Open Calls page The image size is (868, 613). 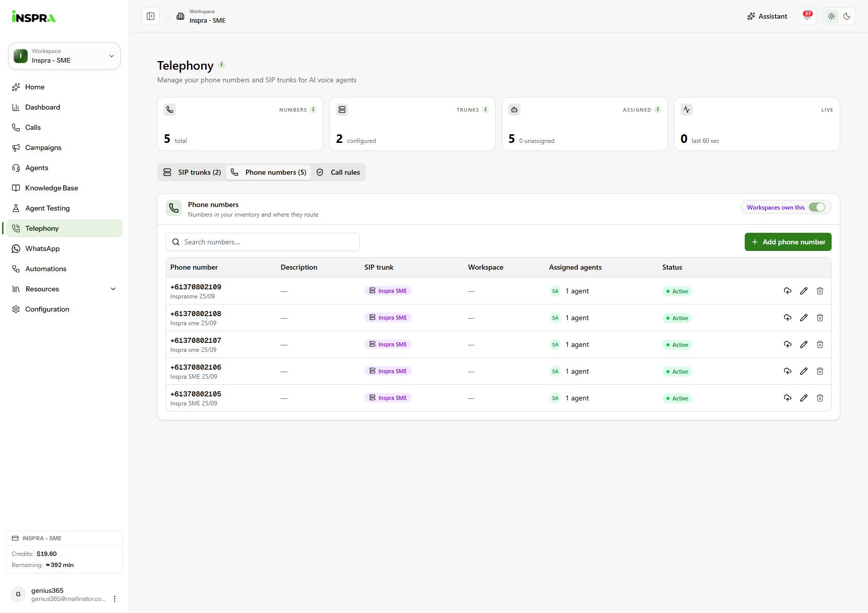(64, 127)
